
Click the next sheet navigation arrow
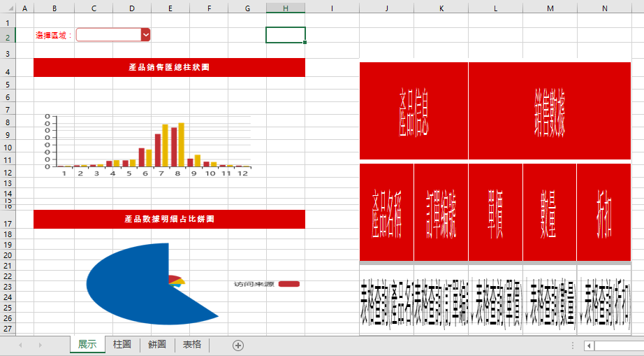point(40,345)
